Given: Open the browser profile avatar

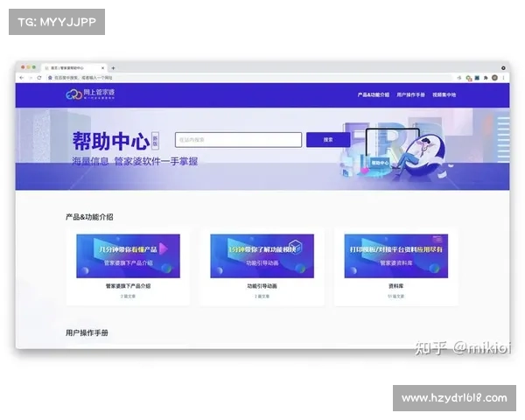Looking at the screenshot, I should pyautogui.click(x=494, y=78).
